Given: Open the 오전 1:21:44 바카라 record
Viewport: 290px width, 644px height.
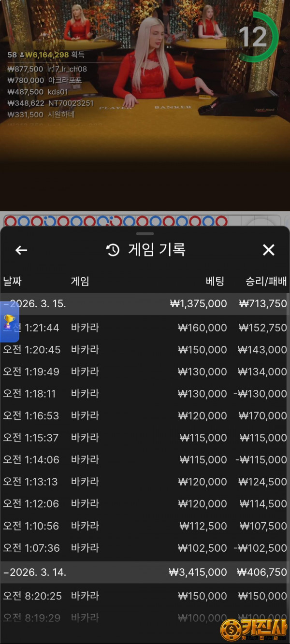Looking at the screenshot, I should pos(145,328).
